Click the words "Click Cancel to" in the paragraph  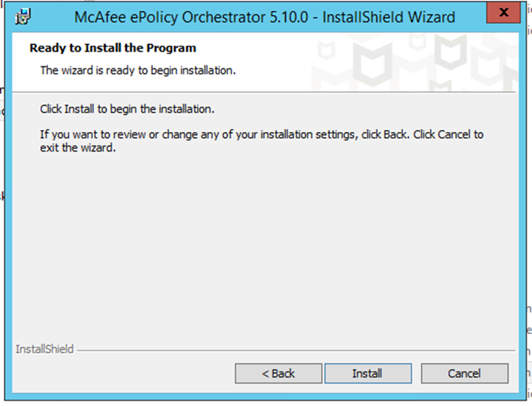[448, 134]
